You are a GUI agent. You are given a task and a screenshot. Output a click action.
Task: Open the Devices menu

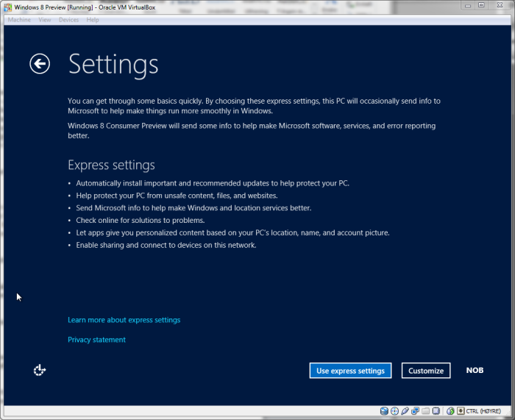(x=68, y=20)
